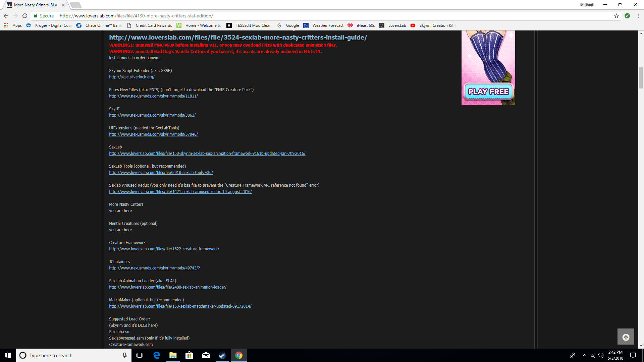Screen dimensions: 644x362
Task: Go back with the browser arrow
Action: (x=6, y=16)
